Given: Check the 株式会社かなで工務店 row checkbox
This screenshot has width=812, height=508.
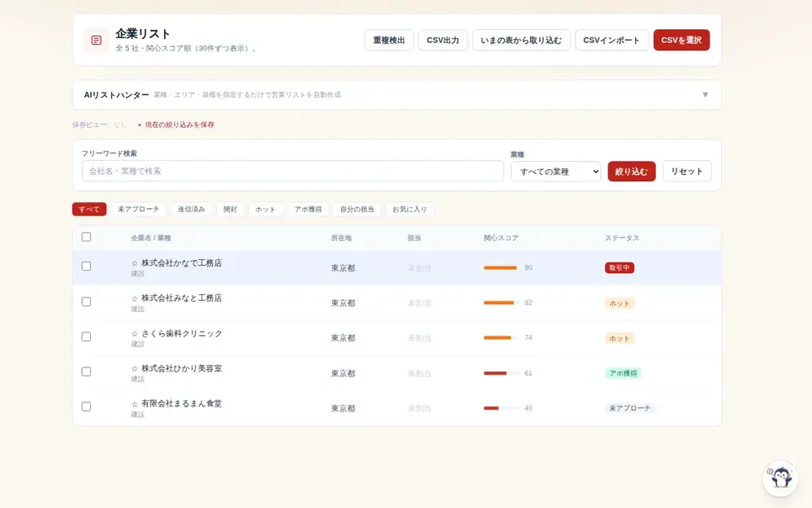Looking at the screenshot, I should pos(87,266).
